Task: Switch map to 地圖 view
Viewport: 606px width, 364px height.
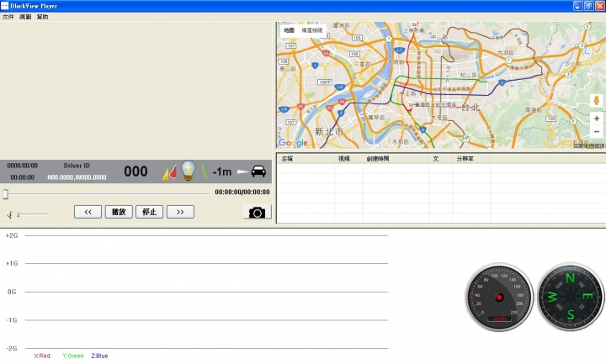Action: pyautogui.click(x=289, y=30)
